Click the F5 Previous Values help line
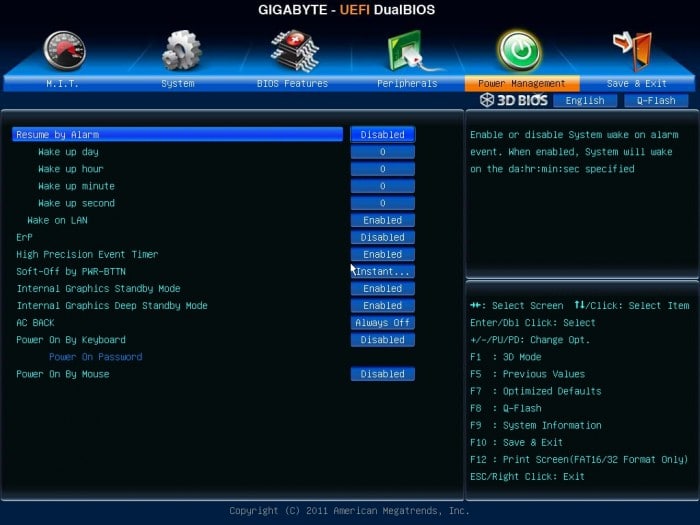The image size is (700, 525). click(x=527, y=374)
